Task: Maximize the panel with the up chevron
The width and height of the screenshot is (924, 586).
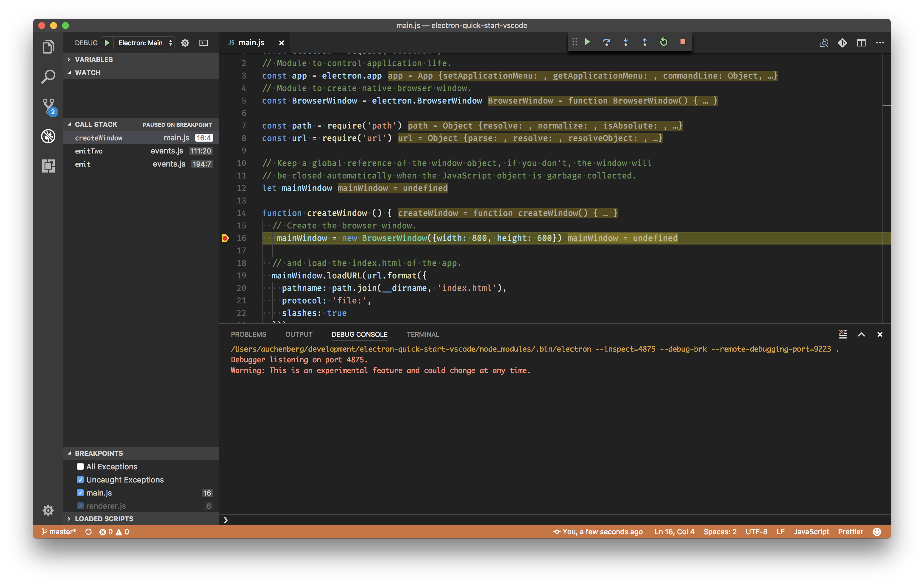Action: [861, 334]
